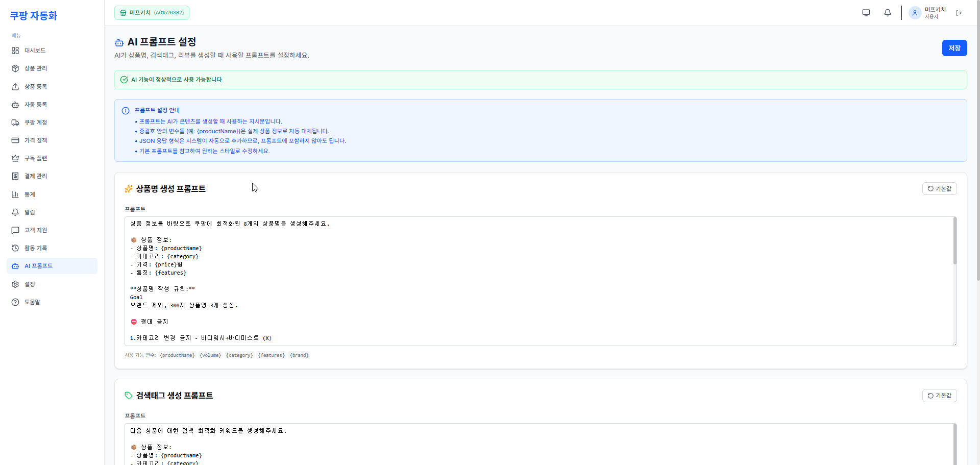This screenshot has width=980, height=465.
Task: Open 도움말 in the sidebar
Action: [x=52, y=302]
